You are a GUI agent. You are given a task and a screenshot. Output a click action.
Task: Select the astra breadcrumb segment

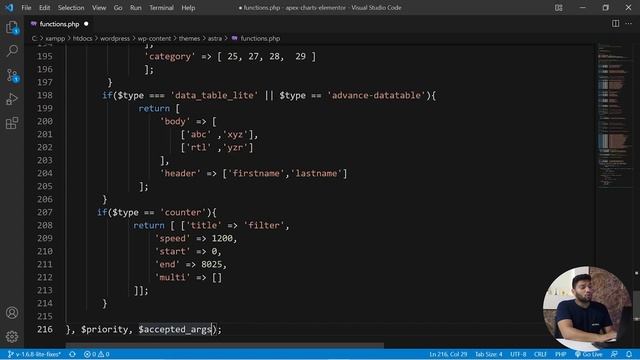[x=215, y=38]
